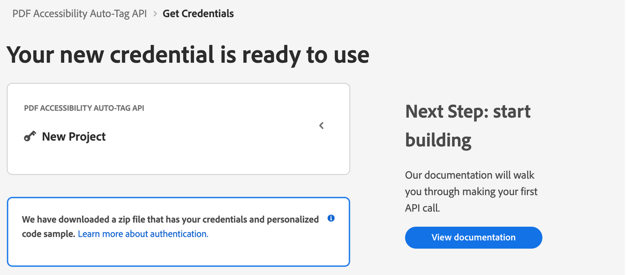Collapse the New Project card chevron
This screenshot has height=275, width=644.
[x=321, y=125]
